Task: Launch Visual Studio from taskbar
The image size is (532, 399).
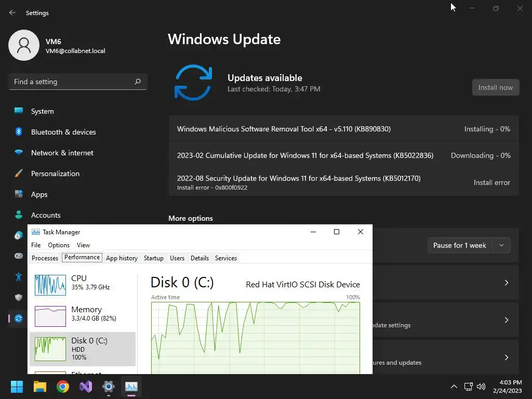Action: [x=86, y=387]
